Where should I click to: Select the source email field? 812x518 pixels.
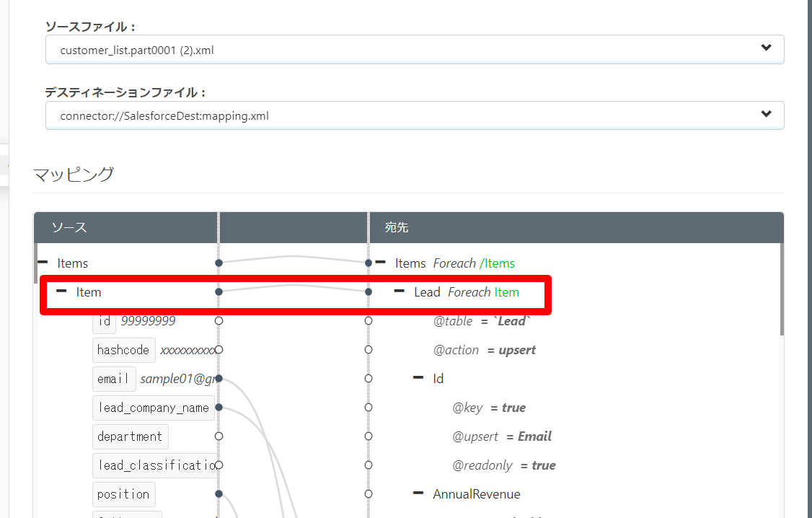[x=114, y=379]
